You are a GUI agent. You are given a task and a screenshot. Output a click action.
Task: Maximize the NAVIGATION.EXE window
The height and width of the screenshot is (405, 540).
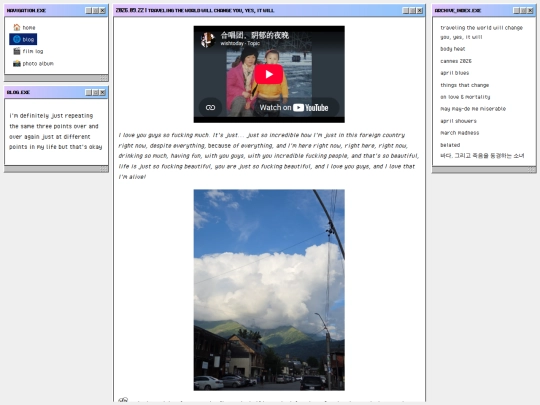click(95, 11)
